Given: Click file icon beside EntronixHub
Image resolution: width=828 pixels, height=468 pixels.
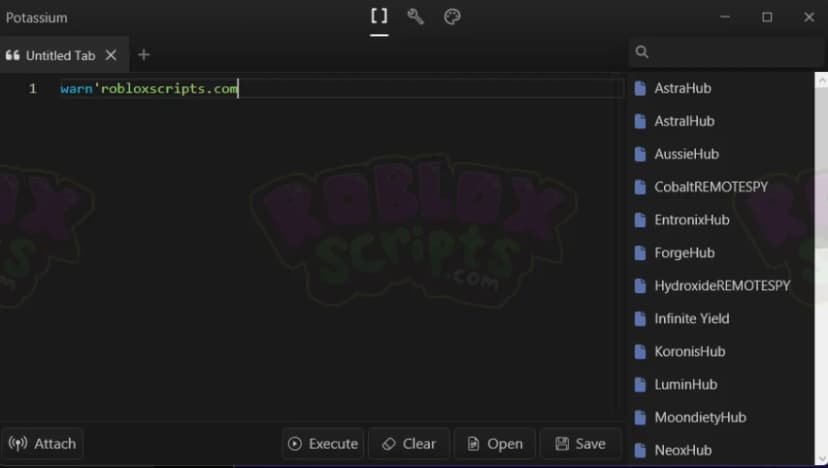Looking at the screenshot, I should click(x=640, y=220).
